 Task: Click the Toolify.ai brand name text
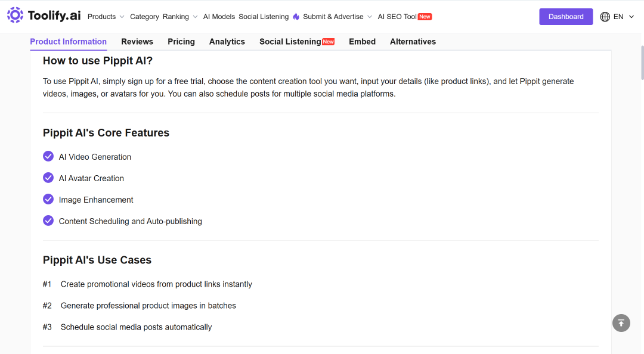point(54,15)
